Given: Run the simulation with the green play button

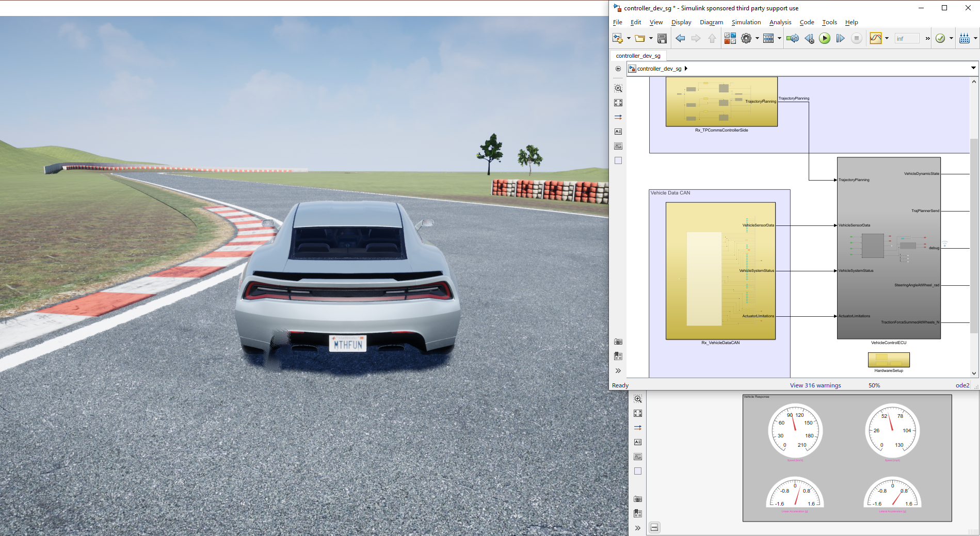Looking at the screenshot, I should tap(824, 38).
